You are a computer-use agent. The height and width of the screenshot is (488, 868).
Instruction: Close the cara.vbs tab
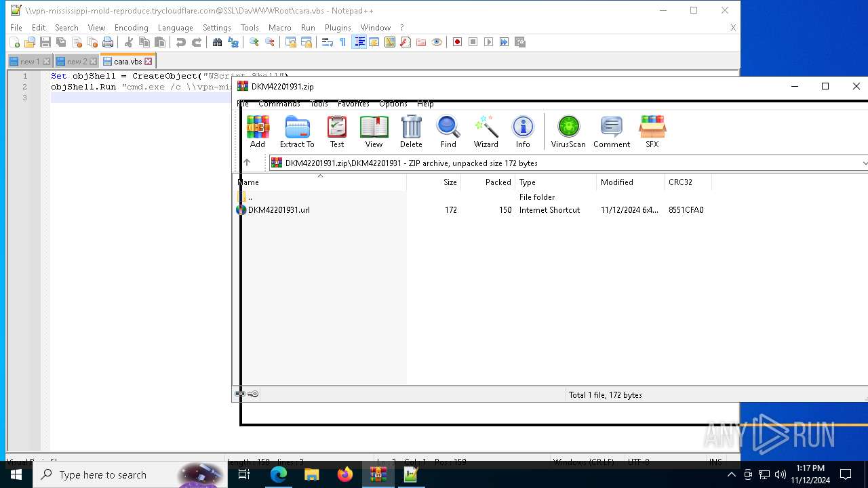coord(149,62)
